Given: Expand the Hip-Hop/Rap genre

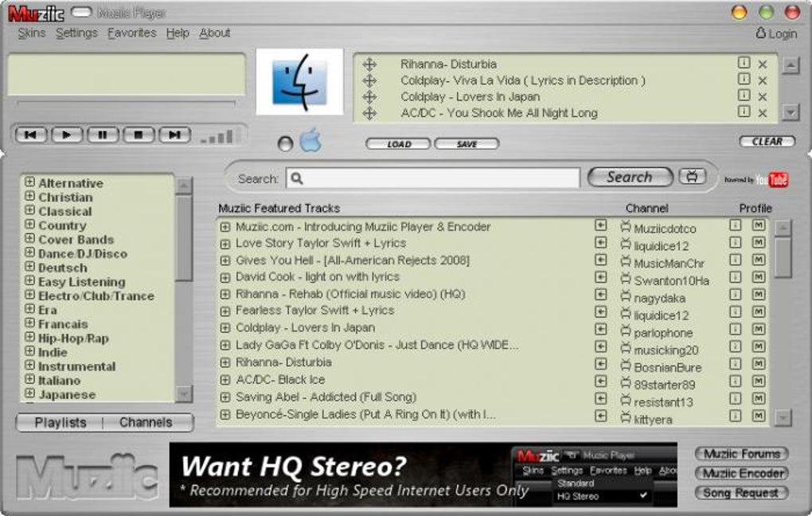Looking at the screenshot, I should coord(30,338).
